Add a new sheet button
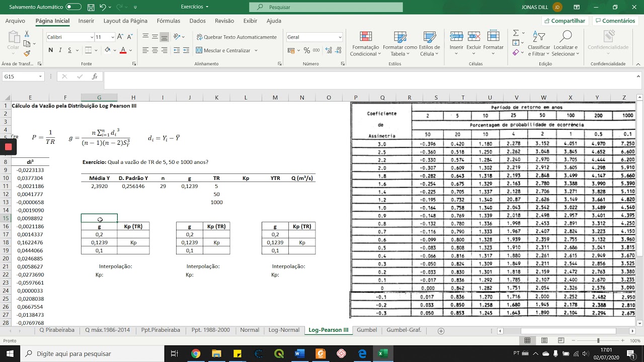This screenshot has width=644, height=362. (x=441, y=330)
